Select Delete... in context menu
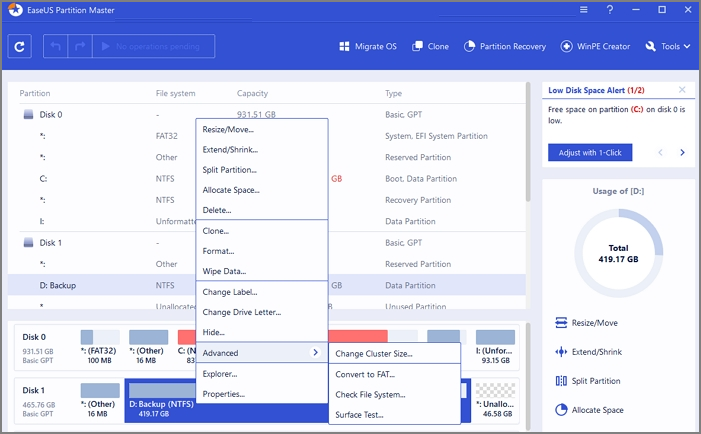The width and height of the screenshot is (701, 434). coord(262,210)
